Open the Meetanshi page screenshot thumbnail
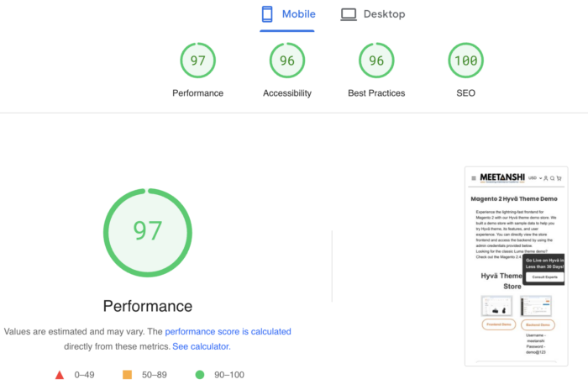This screenshot has width=588, height=390. coord(517,266)
